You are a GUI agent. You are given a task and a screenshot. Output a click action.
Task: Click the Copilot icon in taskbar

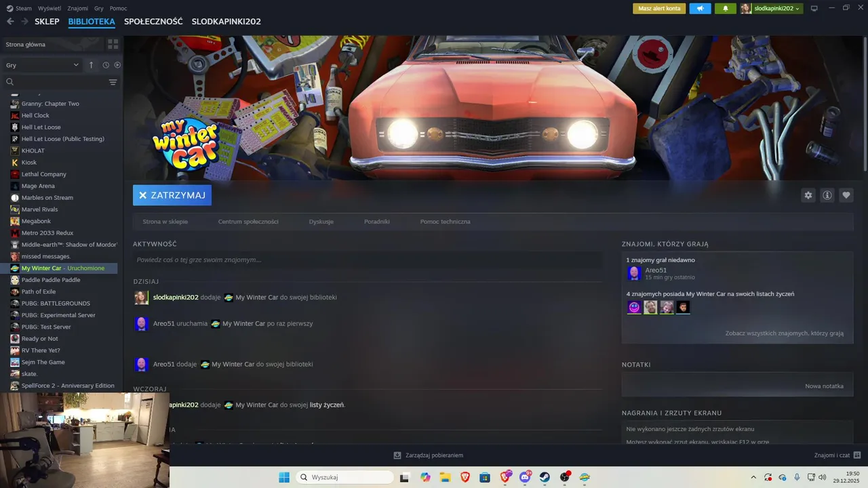point(425,477)
